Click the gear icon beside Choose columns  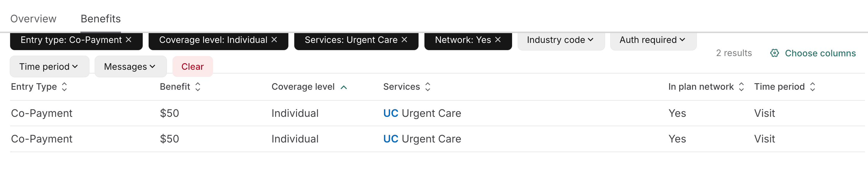pyautogui.click(x=774, y=53)
